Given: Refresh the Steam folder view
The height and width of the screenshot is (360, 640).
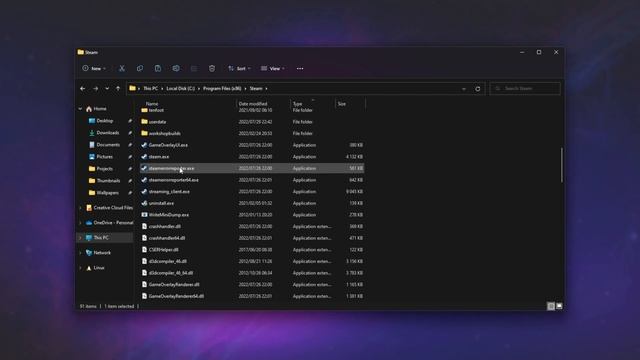Looking at the screenshot, I should click(x=478, y=89).
